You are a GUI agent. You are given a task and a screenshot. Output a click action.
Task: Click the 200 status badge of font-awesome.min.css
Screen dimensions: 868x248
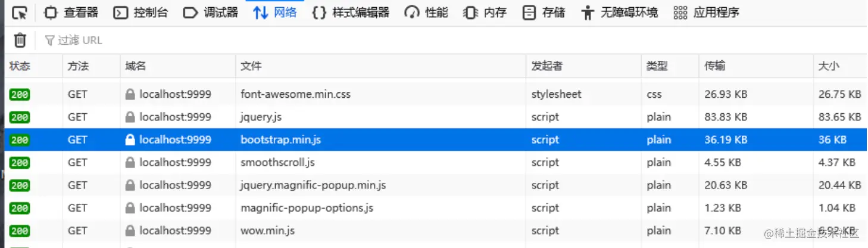point(19,95)
